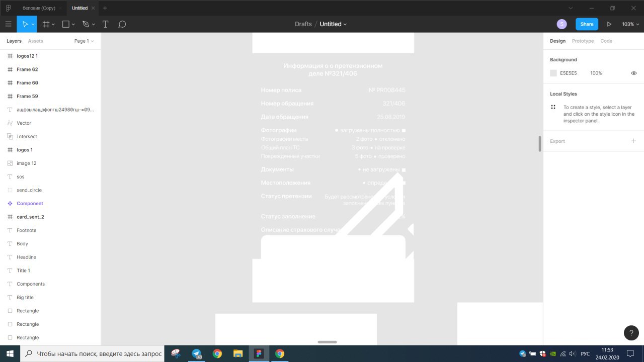Open the Windows notification center
Viewport: 644px width, 362px height.
pos(630,353)
